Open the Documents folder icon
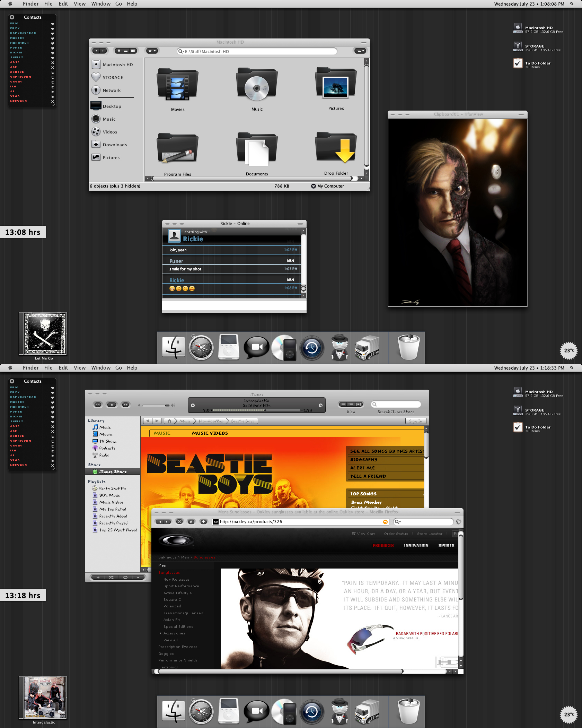The width and height of the screenshot is (582, 728). click(257, 149)
